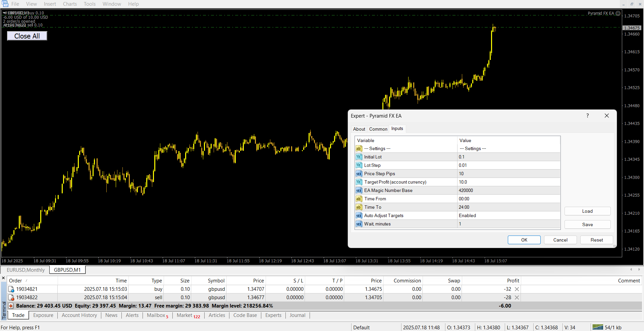Click the sell order icon for 19034822
The width and height of the screenshot is (644, 331).
point(11,297)
